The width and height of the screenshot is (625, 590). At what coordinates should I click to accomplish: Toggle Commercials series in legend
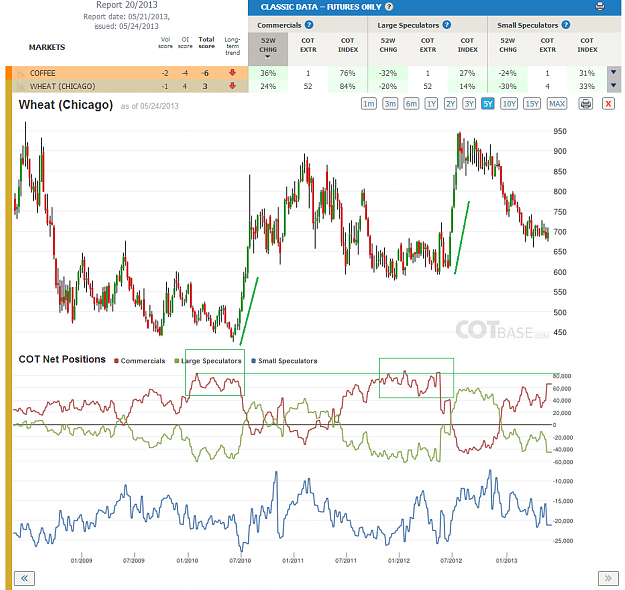point(140,361)
